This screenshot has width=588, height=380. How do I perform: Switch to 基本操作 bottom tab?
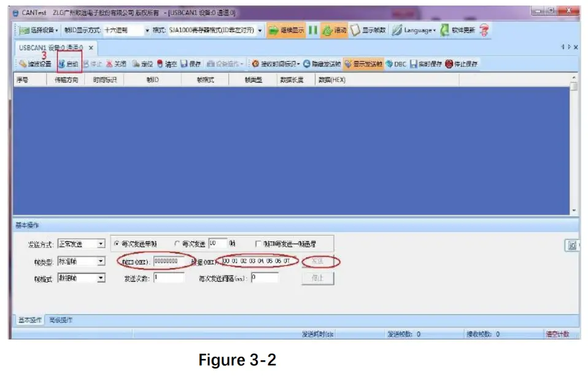click(30, 320)
